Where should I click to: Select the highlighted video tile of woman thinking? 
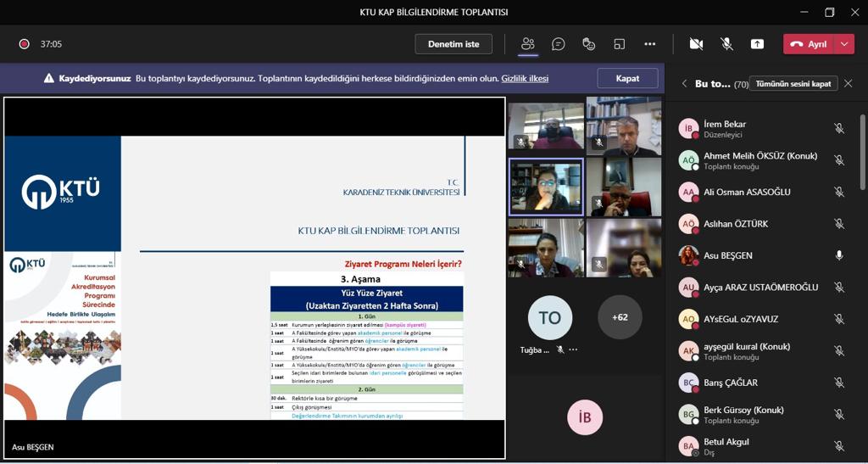point(546,187)
